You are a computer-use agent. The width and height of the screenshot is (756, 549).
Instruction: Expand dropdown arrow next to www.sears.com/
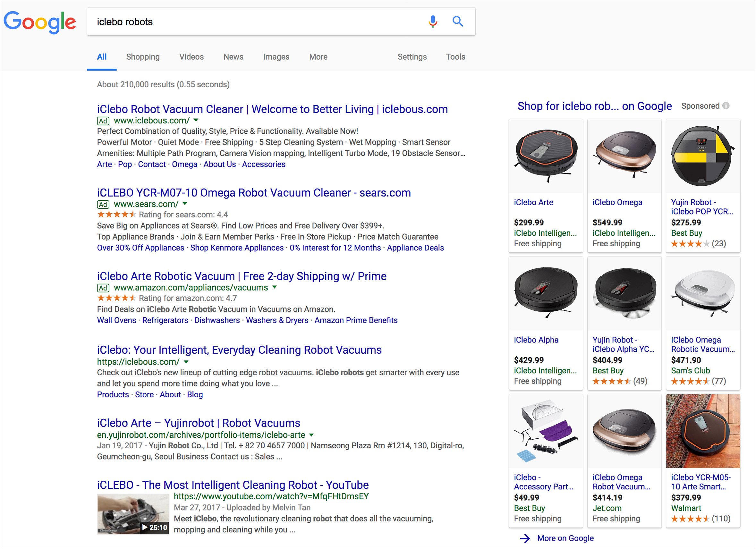[x=185, y=203]
